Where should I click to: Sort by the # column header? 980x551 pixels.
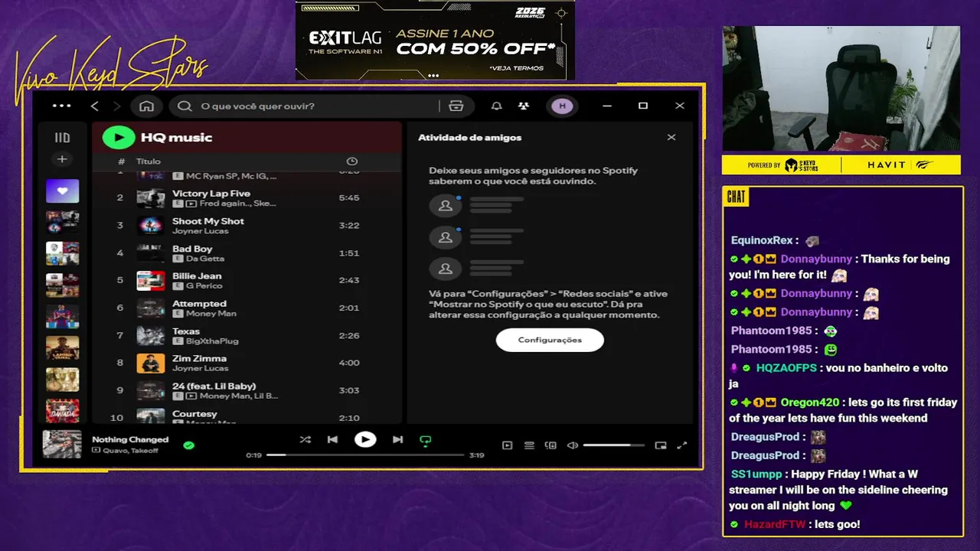[121, 161]
